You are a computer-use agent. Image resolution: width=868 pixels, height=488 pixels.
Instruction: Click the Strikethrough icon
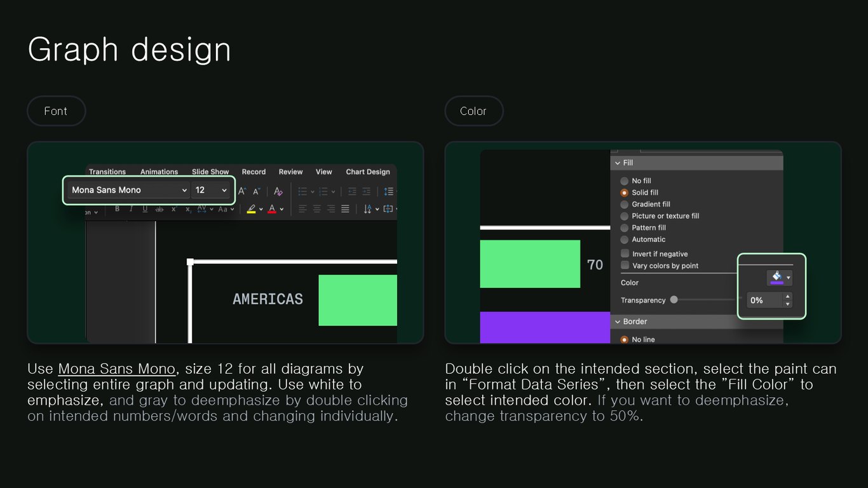tap(159, 209)
